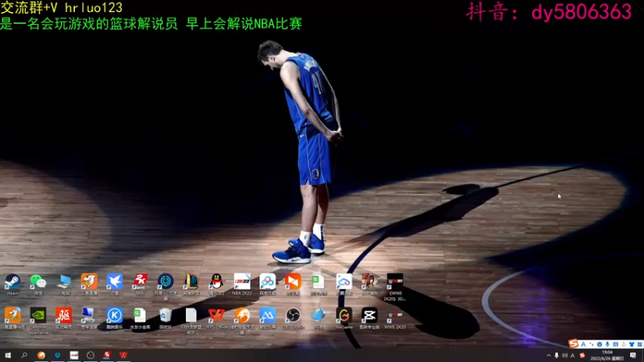Viewport: 644px width, 362px height.
Task: Open the dark circular accelerator app icon
Action: 166,286
